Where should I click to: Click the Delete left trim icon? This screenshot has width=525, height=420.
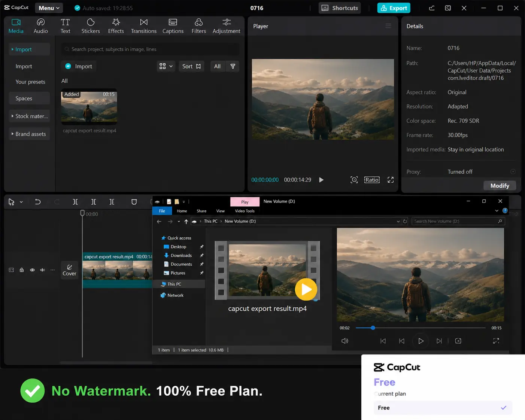[x=94, y=202]
